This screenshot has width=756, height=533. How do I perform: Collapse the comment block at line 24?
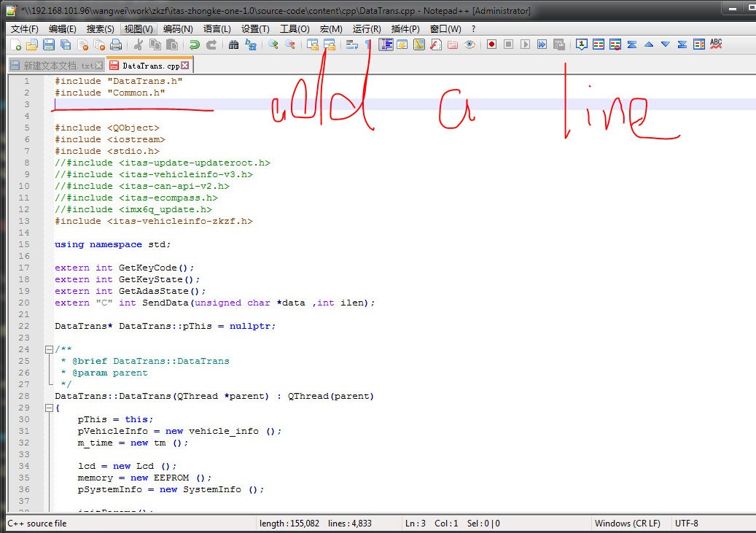pyautogui.click(x=49, y=349)
